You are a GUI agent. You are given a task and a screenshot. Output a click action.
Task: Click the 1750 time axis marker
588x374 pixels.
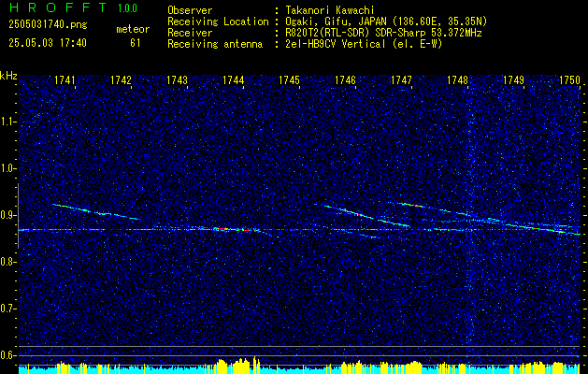[569, 80]
